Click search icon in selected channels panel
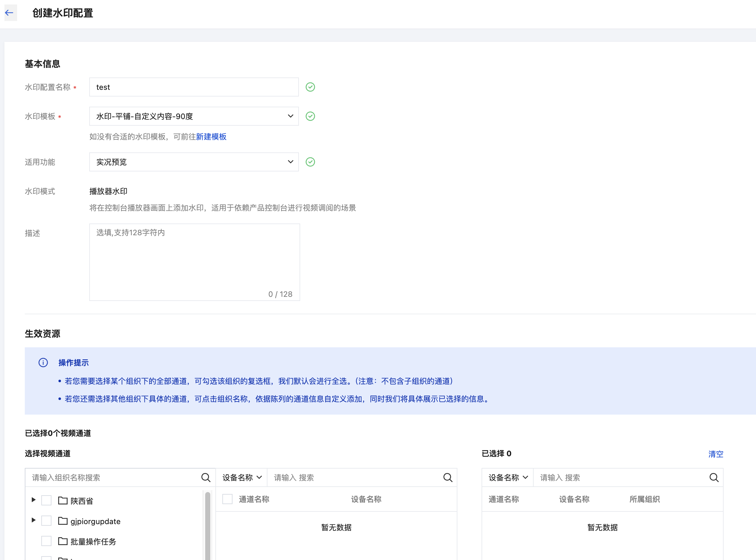Viewport: 756px width, 560px height. click(x=714, y=477)
